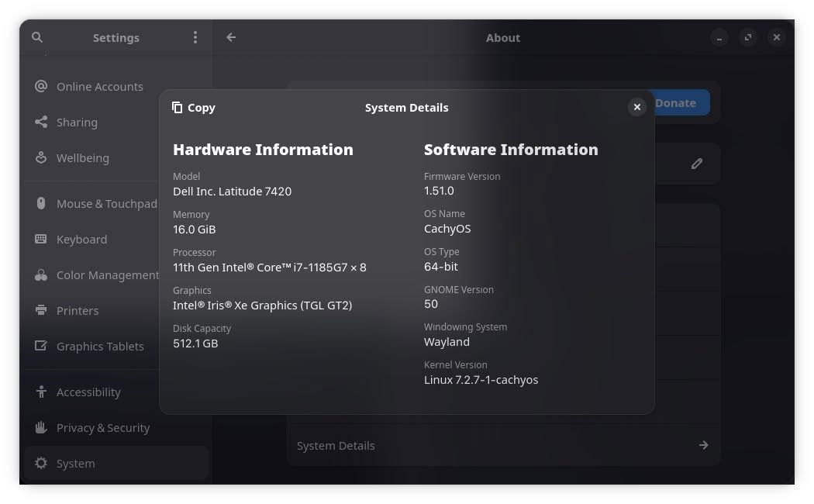This screenshot has width=814, height=504.
Task: Click firmware version value '1.51.0'
Action: coord(439,191)
